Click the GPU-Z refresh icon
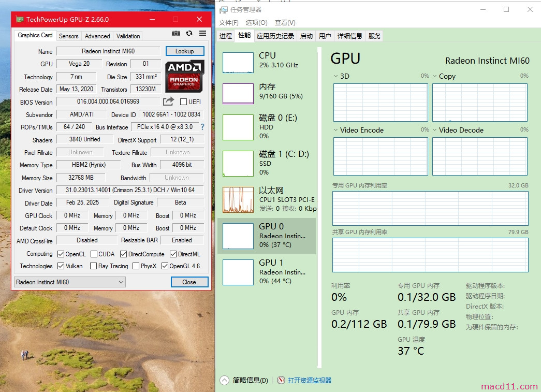The width and height of the screenshot is (541, 392). click(189, 33)
